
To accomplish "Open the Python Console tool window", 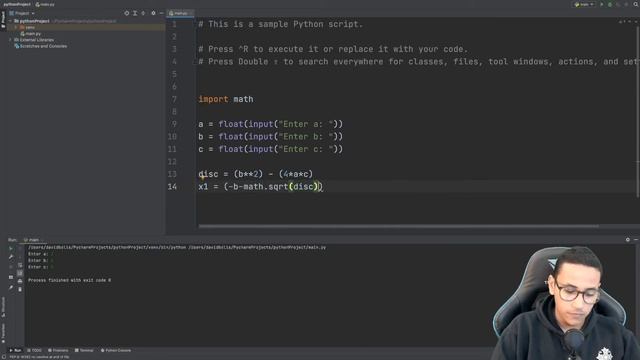I will [x=116, y=350].
